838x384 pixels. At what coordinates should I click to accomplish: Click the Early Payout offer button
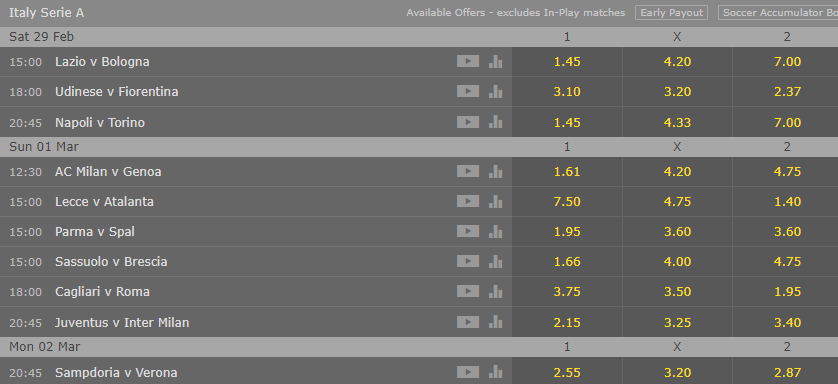(x=671, y=13)
